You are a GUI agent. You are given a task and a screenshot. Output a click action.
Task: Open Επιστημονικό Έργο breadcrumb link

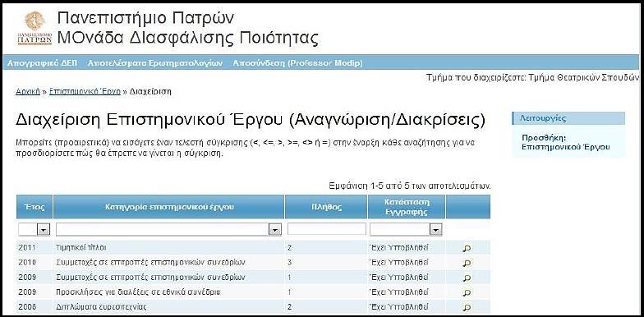85,92
